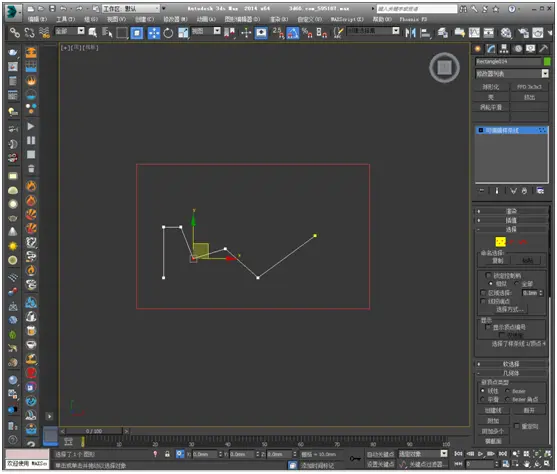Image resolution: width=557 pixels, height=474 pixels.
Task: Open the 工作区 workspace dropdown
Action: [x=131, y=9]
